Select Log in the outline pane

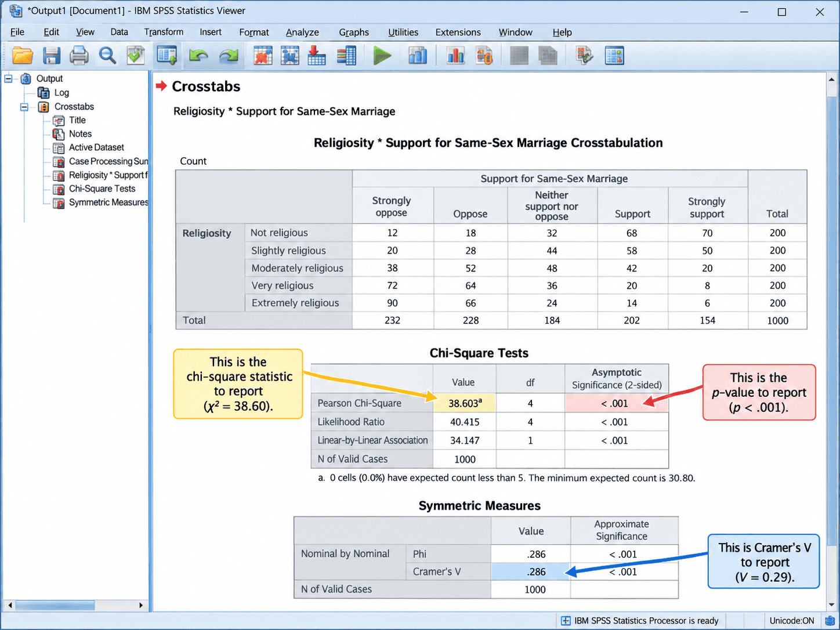click(61, 93)
